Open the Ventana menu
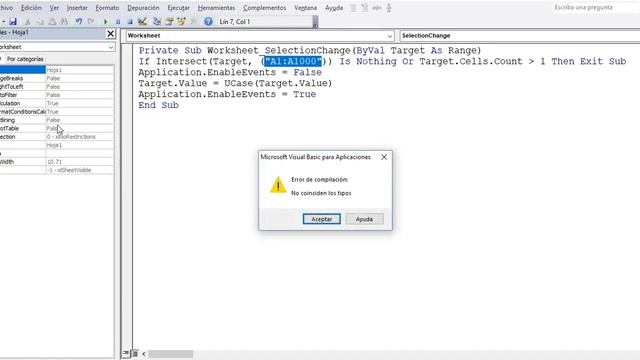The width and height of the screenshot is (640, 360). [305, 8]
